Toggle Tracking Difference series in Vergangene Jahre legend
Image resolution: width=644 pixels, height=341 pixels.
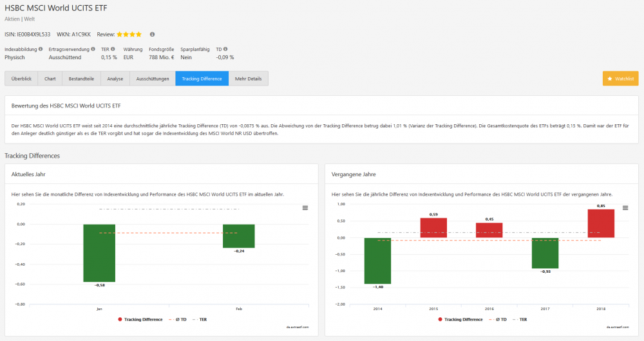460,319
